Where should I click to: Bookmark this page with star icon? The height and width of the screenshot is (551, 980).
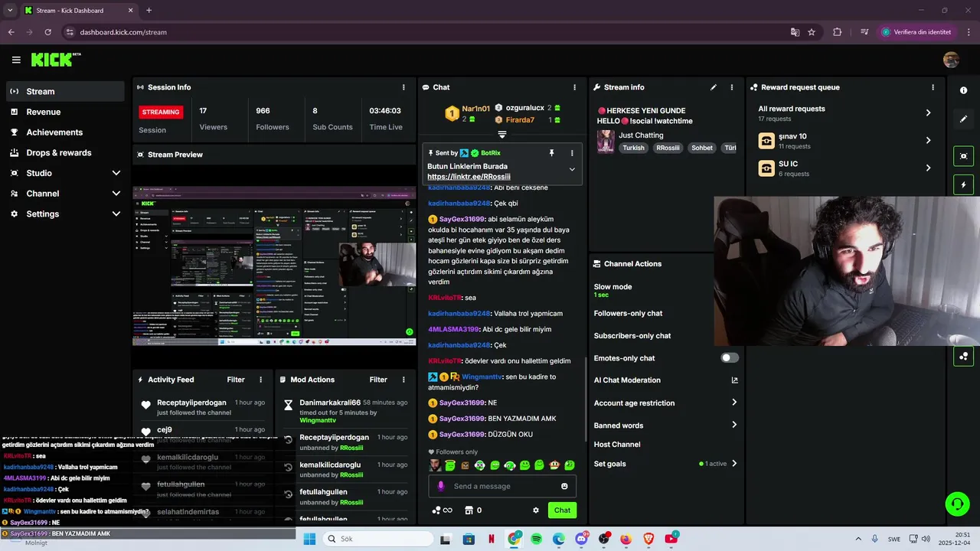(x=812, y=32)
